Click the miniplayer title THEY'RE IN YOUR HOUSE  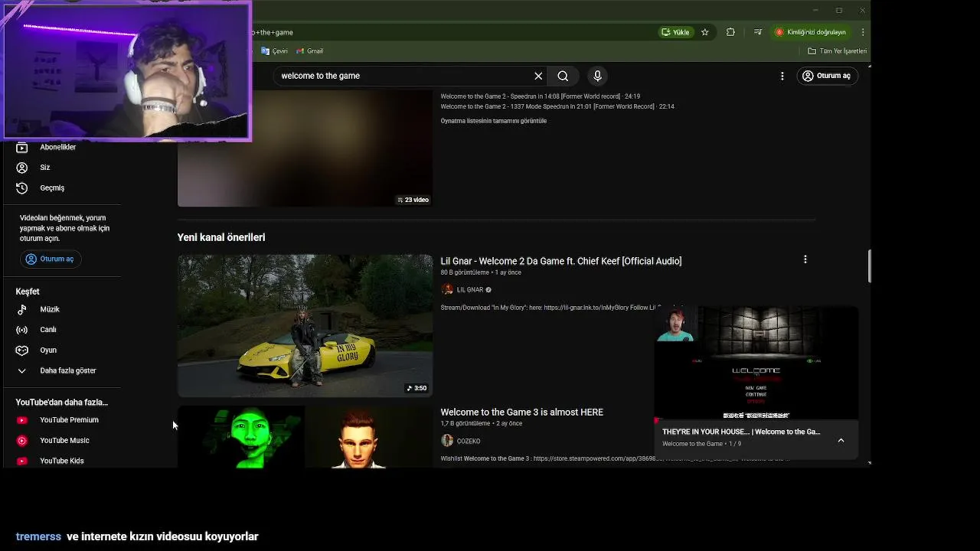(741, 432)
